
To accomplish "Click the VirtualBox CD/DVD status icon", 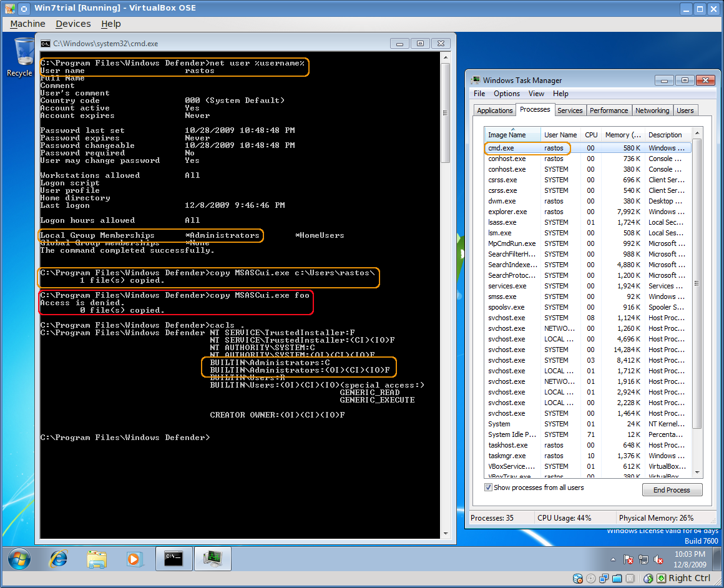I will 590,578.
